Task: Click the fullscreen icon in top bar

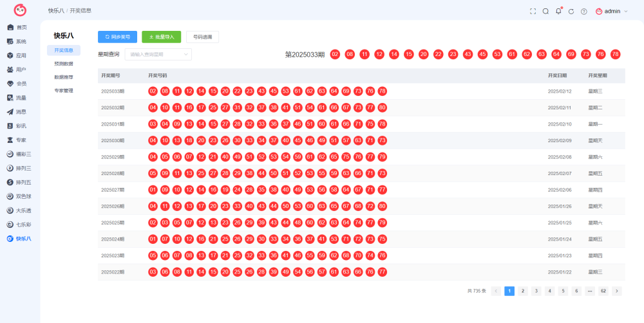Action: pos(533,12)
